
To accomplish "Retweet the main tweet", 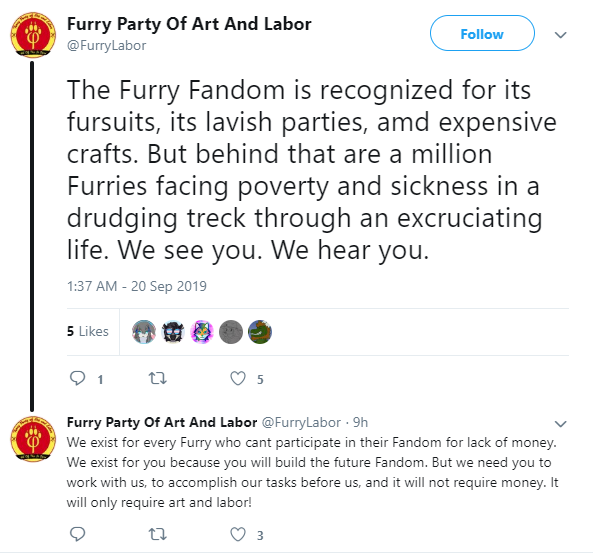I will pos(157,378).
